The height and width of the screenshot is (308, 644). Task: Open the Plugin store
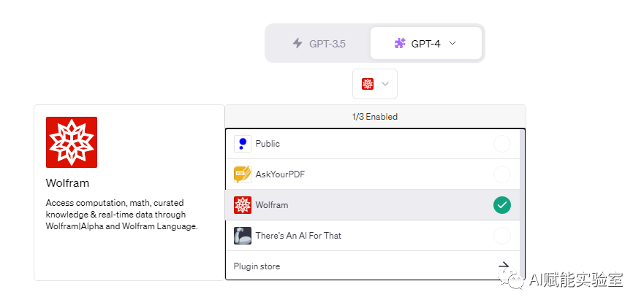[x=257, y=266]
